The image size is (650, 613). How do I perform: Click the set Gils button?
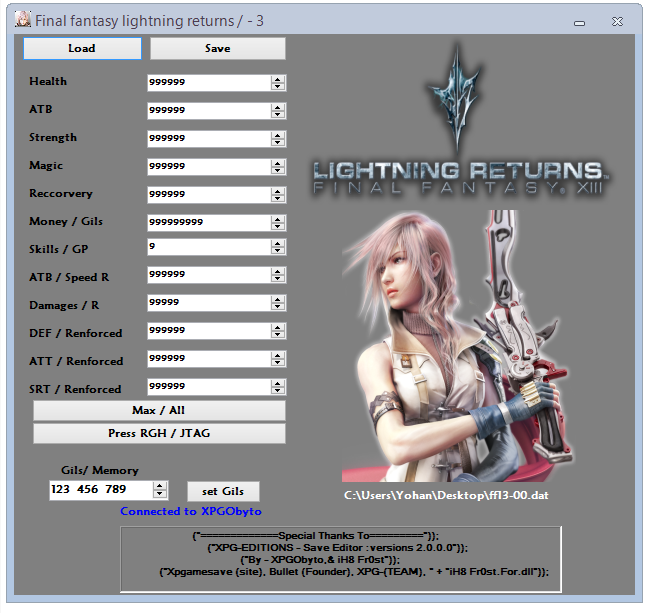(x=223, y=491)
